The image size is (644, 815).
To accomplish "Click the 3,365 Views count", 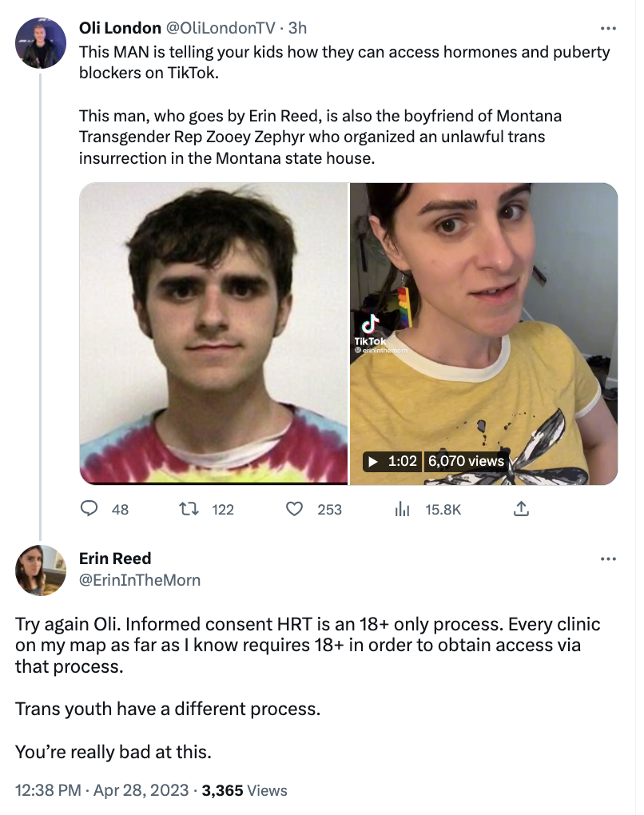I will (x=244, y=790).
